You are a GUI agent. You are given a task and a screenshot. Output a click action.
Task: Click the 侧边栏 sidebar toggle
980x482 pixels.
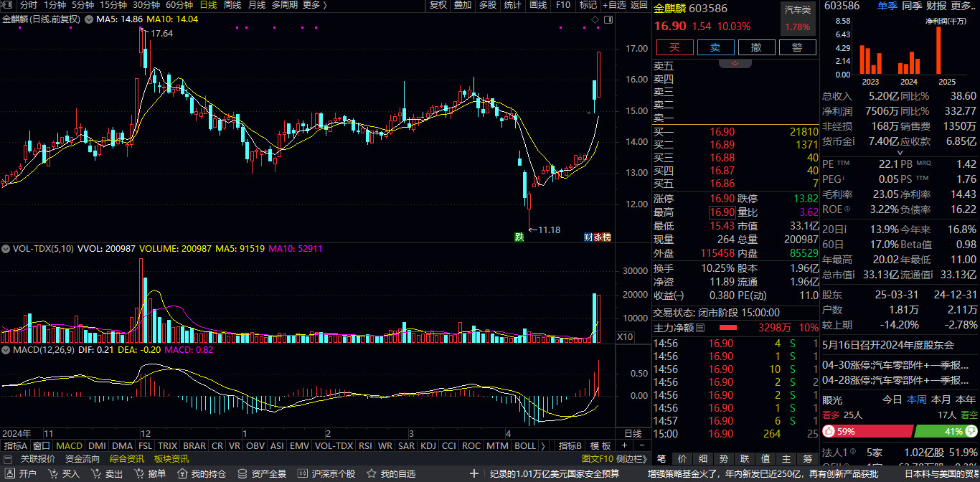[632, 459]
